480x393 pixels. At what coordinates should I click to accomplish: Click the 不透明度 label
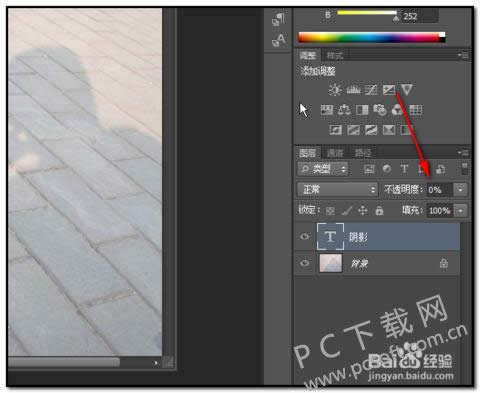[x=403, y=190]
